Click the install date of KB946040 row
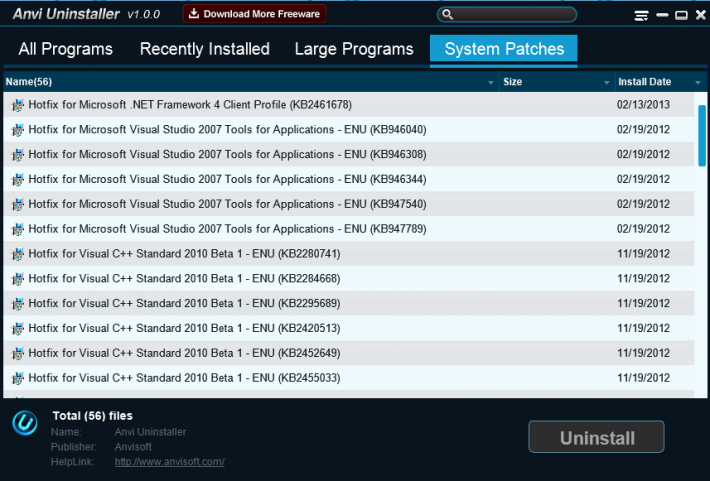 tap(643, 130)
